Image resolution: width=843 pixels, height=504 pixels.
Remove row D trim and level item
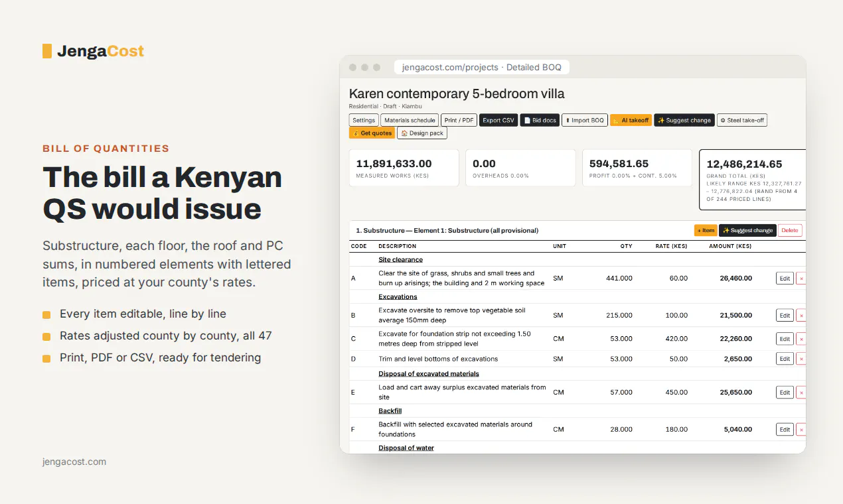pyautogui.click(x=801, y=359)
